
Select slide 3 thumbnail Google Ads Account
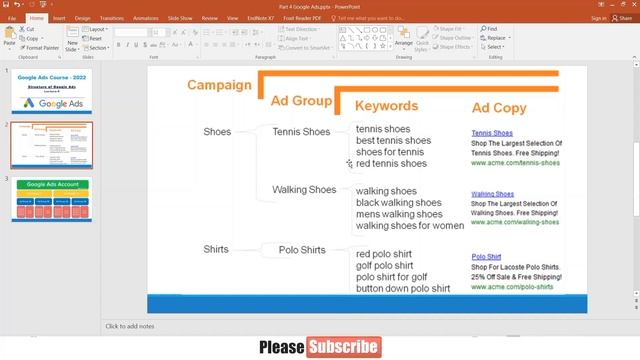click(51, 200)
